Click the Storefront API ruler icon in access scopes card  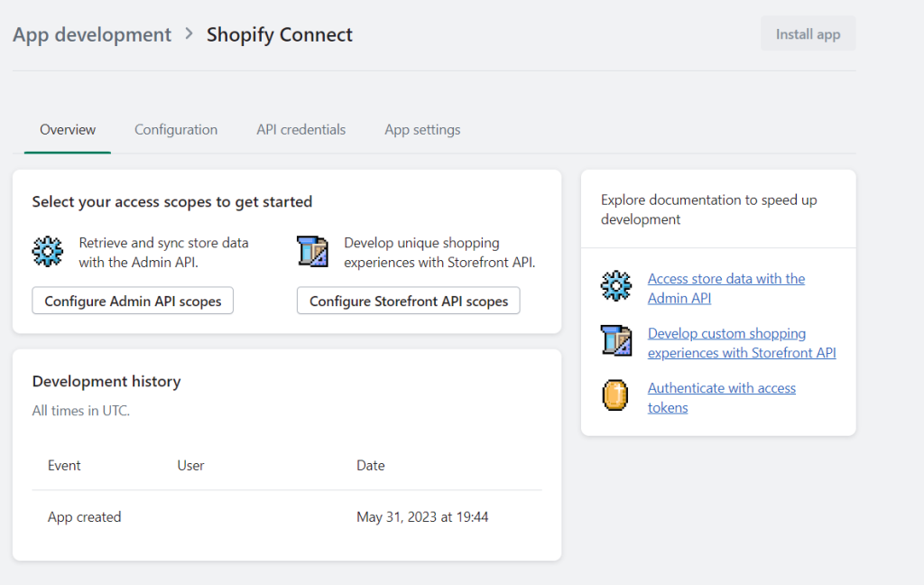click(312, 252)
